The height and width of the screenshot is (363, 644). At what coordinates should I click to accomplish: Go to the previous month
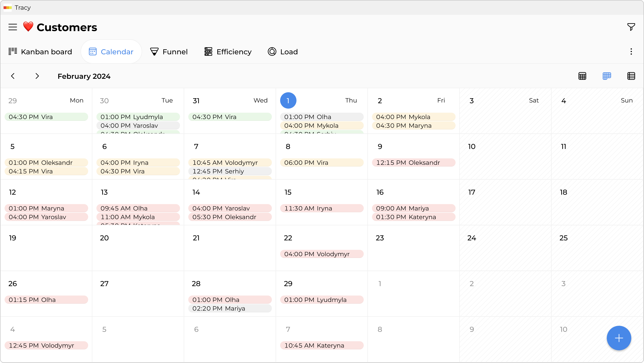click(x=13, y=76)
